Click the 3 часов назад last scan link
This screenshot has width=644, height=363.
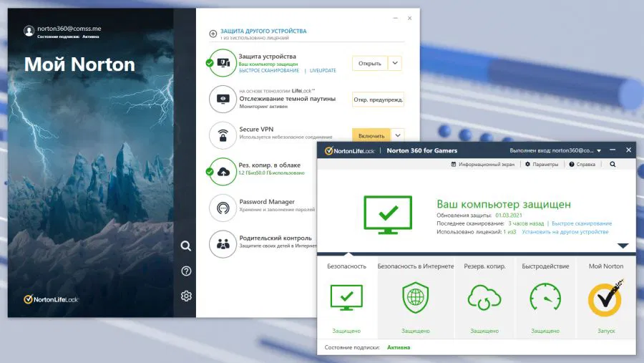click(x=526, y=223)
